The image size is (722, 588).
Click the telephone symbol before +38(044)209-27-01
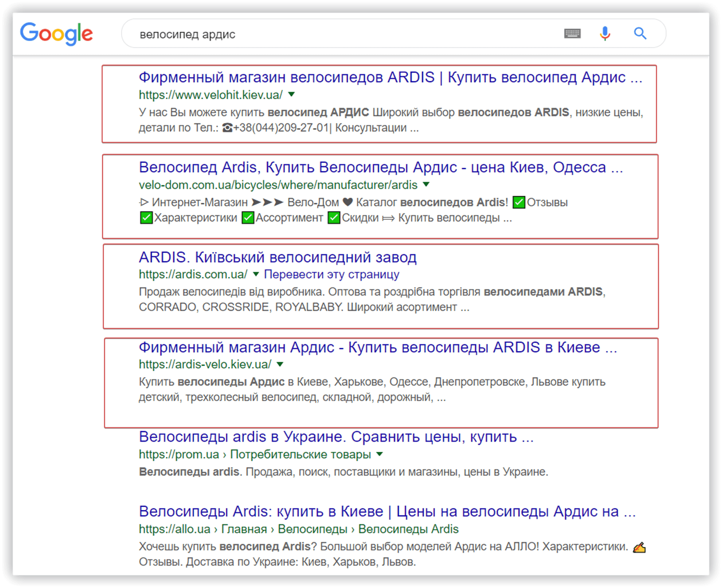227,128
